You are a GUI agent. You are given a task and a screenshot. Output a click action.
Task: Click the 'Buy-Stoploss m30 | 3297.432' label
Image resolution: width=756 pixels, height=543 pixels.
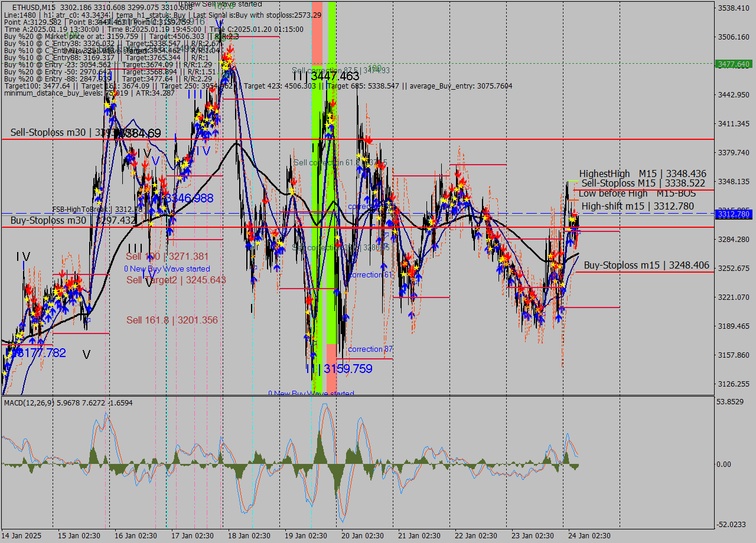(73, 220)
